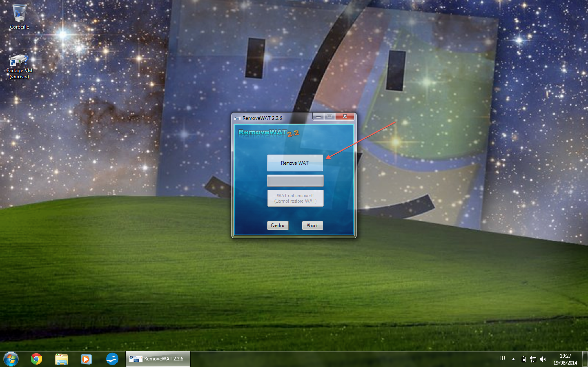The height and width of the screenshot is (367, 588).
Task: Show hidden system tray icons
Action: tap(513, 359)
